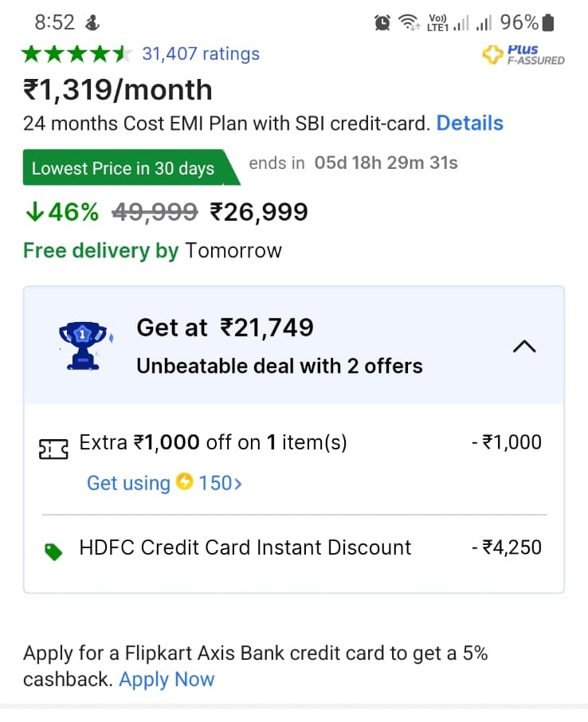The height and width of the screenshot is (722, 588).
Task: Tap the alarm clock status icon
Action: click(x=382, y=23)
